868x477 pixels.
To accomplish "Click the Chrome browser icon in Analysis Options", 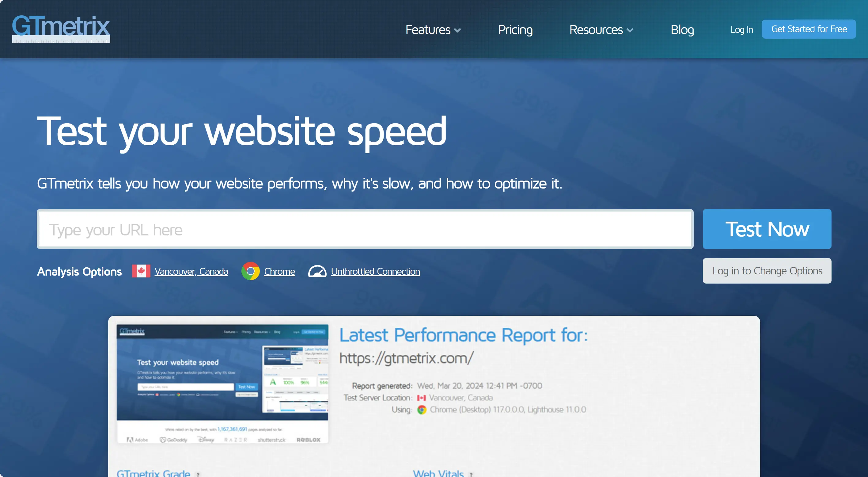I will pos(250,271).
